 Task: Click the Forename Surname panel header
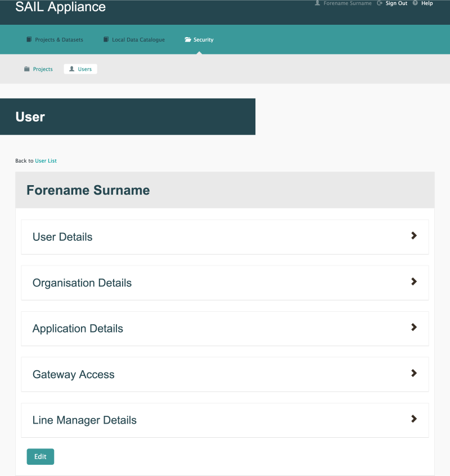[88, 190]
